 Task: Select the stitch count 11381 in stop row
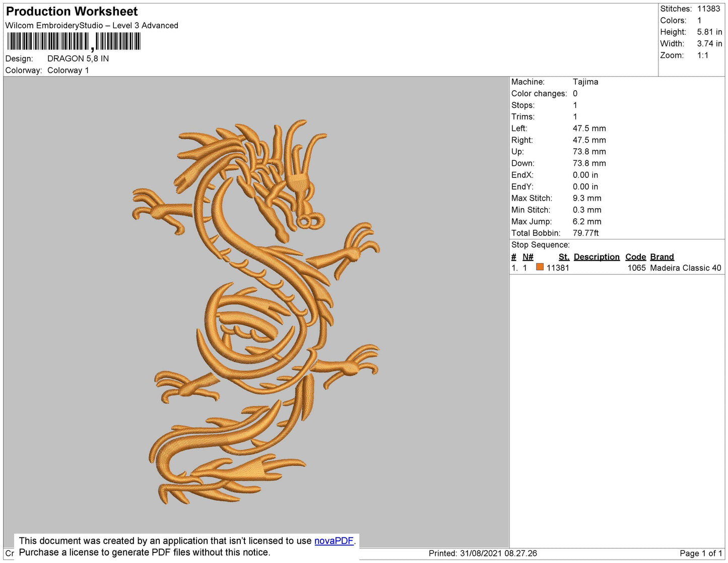[558, 268]
